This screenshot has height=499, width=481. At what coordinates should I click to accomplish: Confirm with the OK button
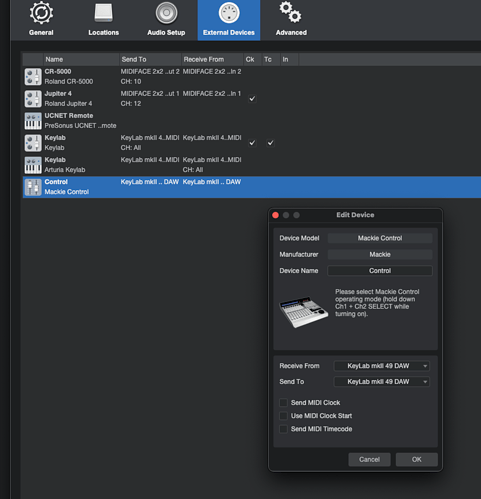pyautogui.click(x=417, y=460)
